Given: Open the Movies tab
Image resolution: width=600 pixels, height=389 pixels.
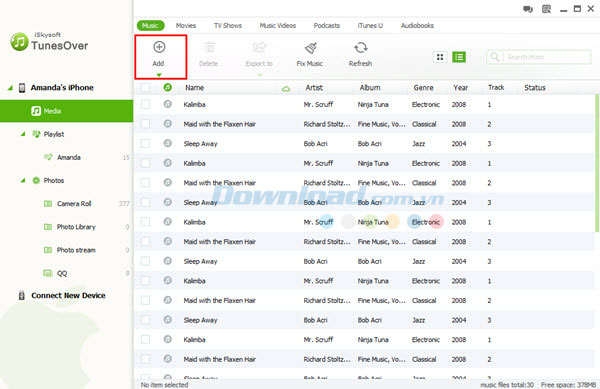Looking at the screenshot, I should (186, 26).
